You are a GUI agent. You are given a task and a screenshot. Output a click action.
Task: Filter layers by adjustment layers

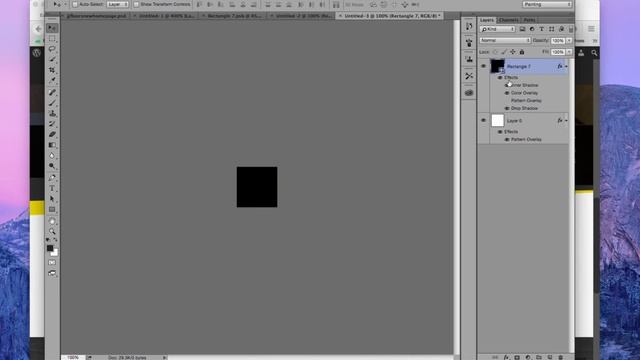tap(532, 29)
